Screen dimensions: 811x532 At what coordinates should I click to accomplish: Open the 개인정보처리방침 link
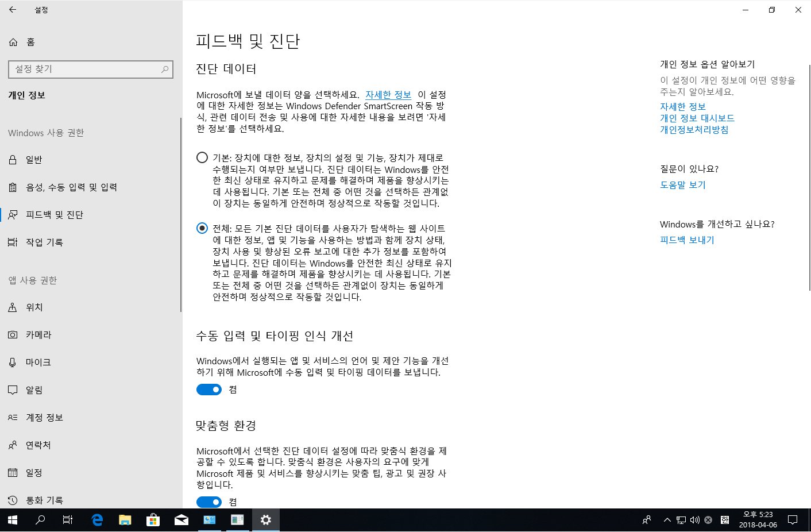tap(694, 130)
